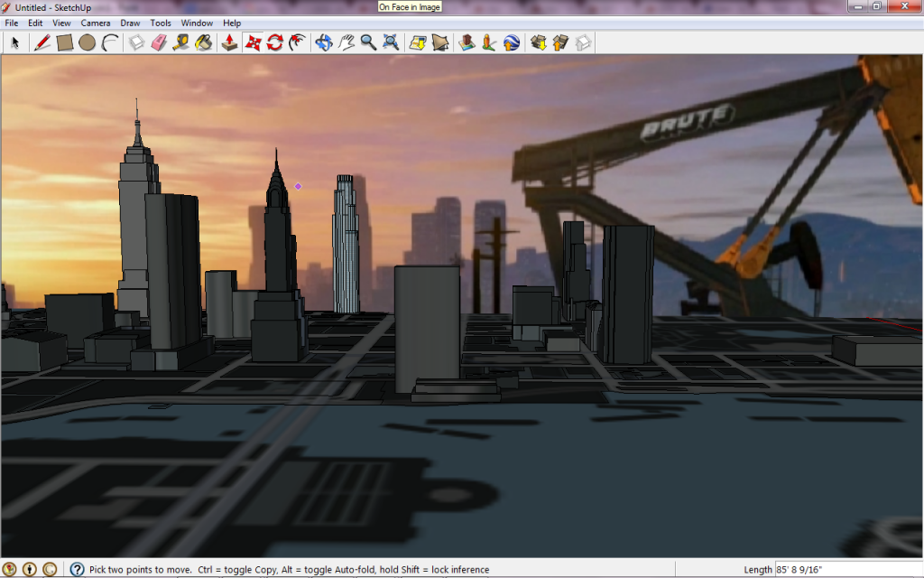Viewport: 924px width, 578px height.
Task: Open the Draw menu
Action: click(130, 23)
